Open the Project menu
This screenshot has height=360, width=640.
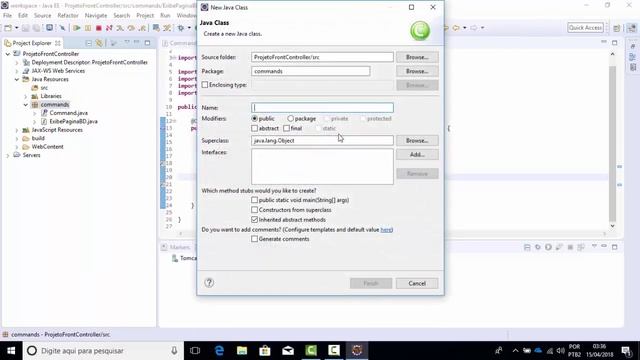tap(145, 16)
